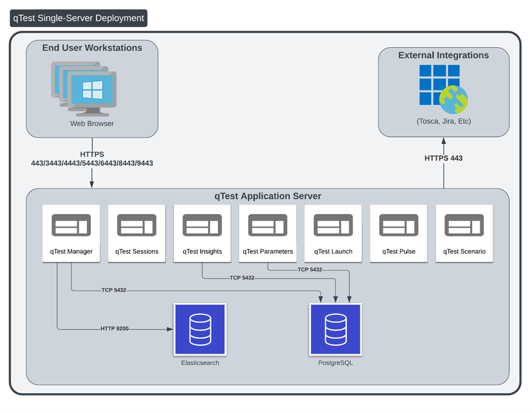
Task: Click the 443/3443/4443/5443/6443/8443/9443 ports label
Action: pyautogui.click(x=92, y=163)
